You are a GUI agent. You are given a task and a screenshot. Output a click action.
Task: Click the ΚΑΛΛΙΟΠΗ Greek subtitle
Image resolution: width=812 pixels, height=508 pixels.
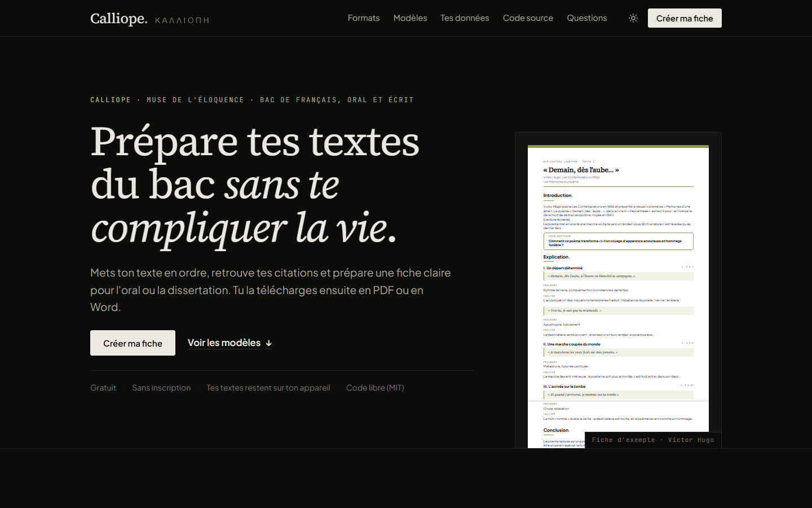[182, 20]
